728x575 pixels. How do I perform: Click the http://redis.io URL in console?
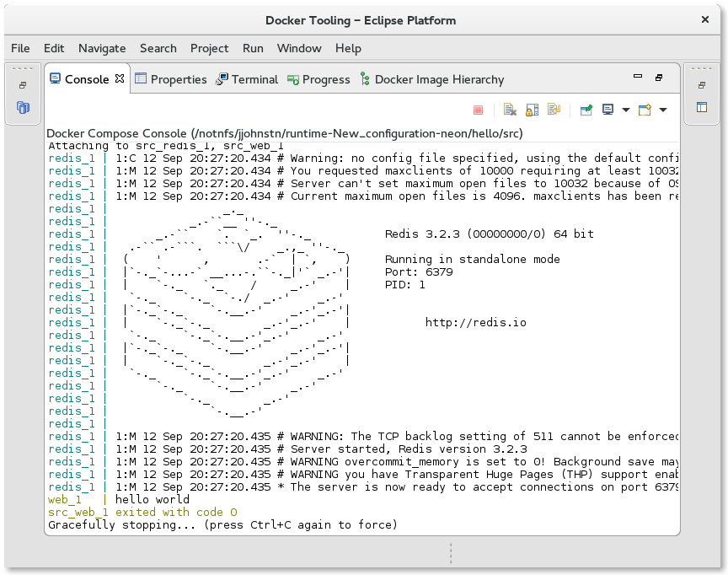point(476,322)
